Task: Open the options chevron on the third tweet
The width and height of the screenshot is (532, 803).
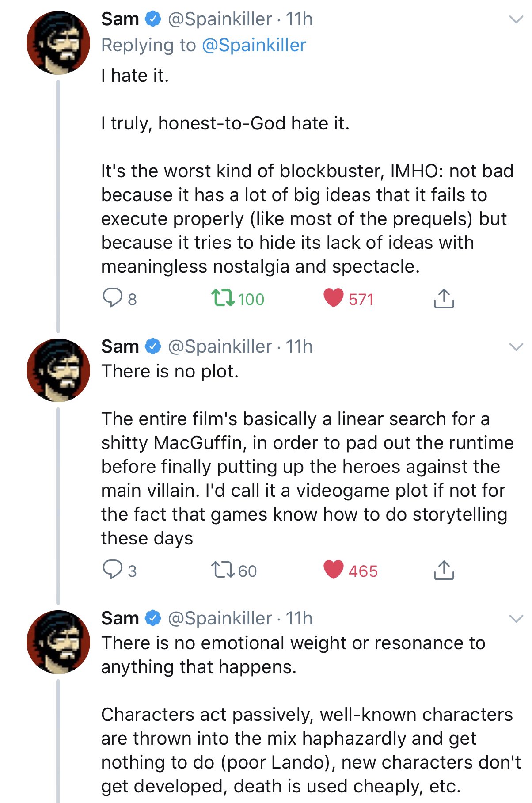Action: tap(516, 618)
